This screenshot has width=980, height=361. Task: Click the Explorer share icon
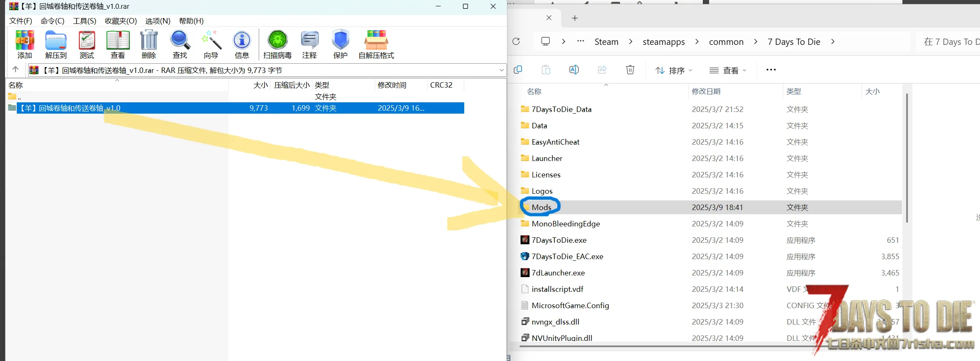[x=602, y=70]
